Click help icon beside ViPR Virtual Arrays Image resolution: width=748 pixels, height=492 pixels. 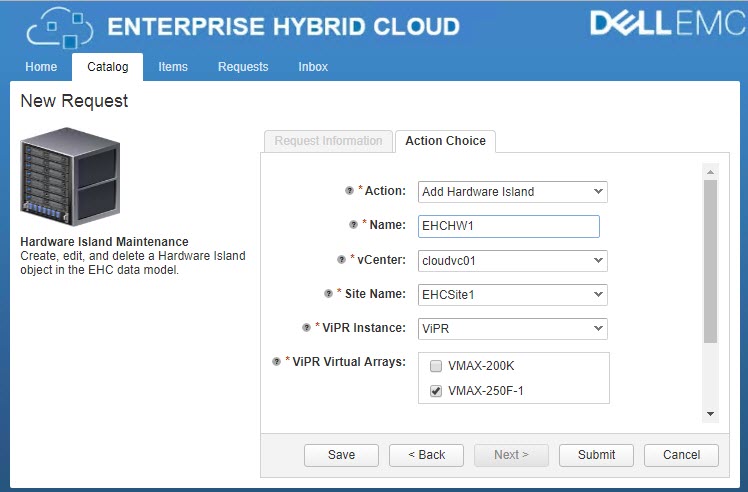pyautogui.click(x=276, y=362)
